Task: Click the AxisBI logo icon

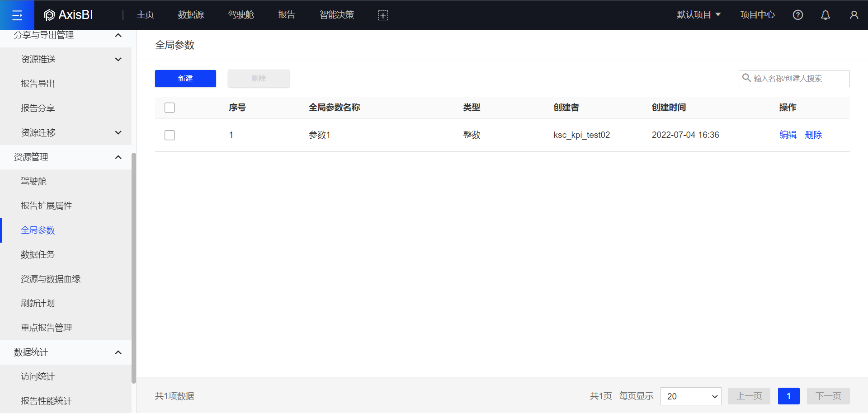Action: pyautogui.click(x=49, y=15)
